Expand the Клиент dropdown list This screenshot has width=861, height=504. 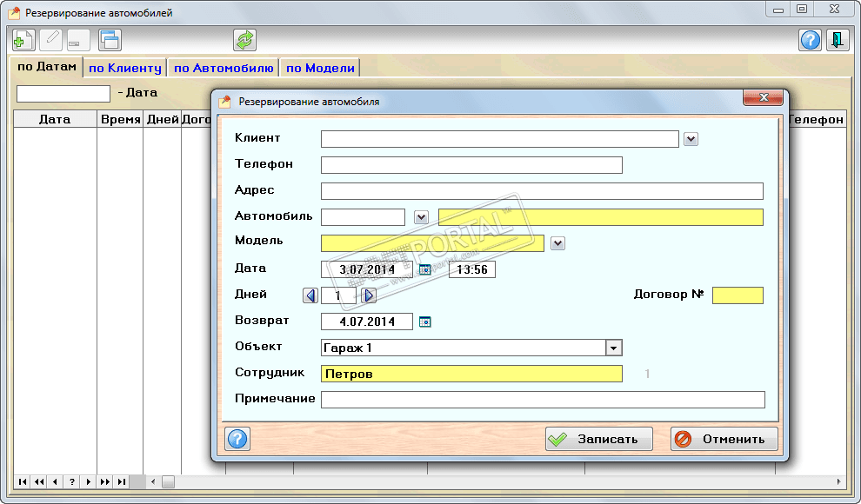[x=691, y=139]
